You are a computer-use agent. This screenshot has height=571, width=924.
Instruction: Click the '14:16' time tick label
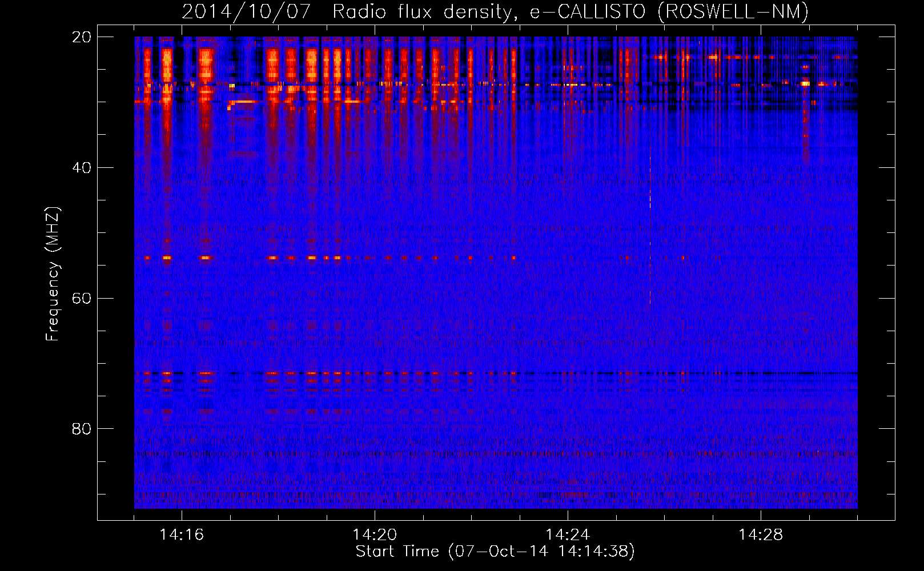(x=182, y=535)
